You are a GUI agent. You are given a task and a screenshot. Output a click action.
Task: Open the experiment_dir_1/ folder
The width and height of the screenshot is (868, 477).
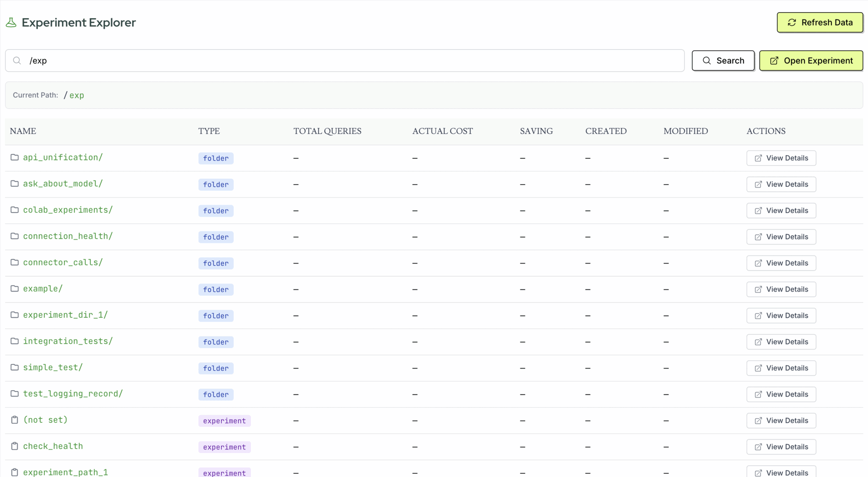pos(66,315)
